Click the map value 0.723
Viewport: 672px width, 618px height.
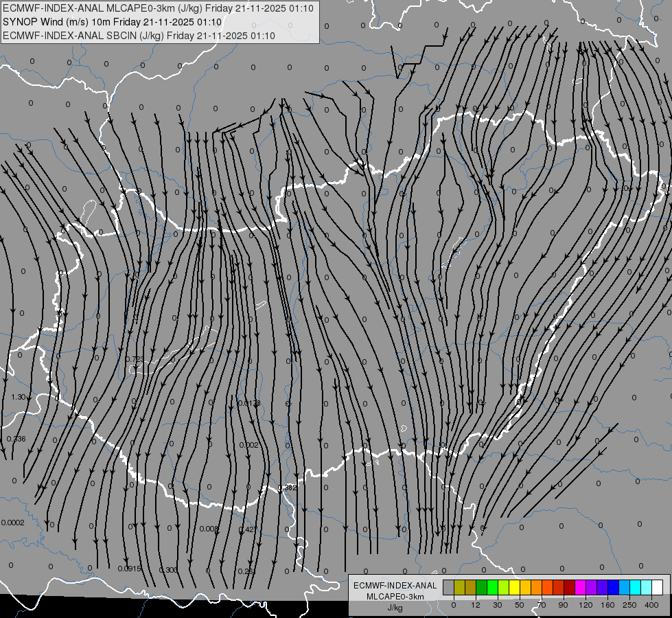[x=135, y=359]
